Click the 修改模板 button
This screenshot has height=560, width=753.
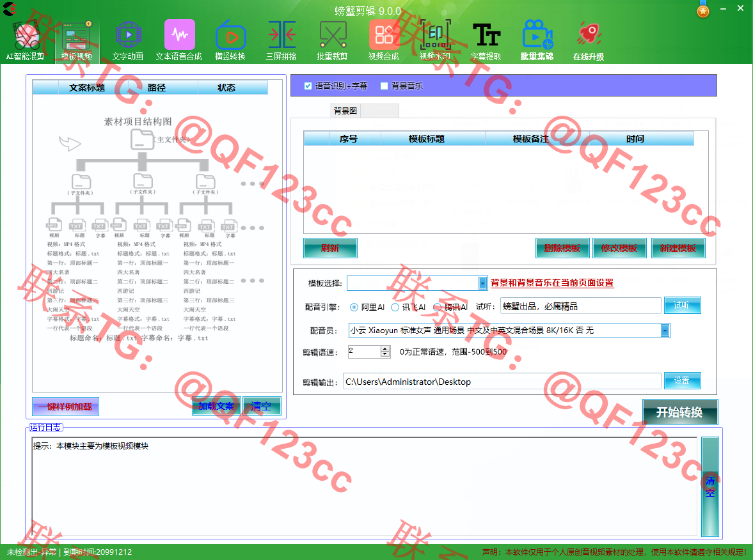pyautogui.click(x=619, y=248)
